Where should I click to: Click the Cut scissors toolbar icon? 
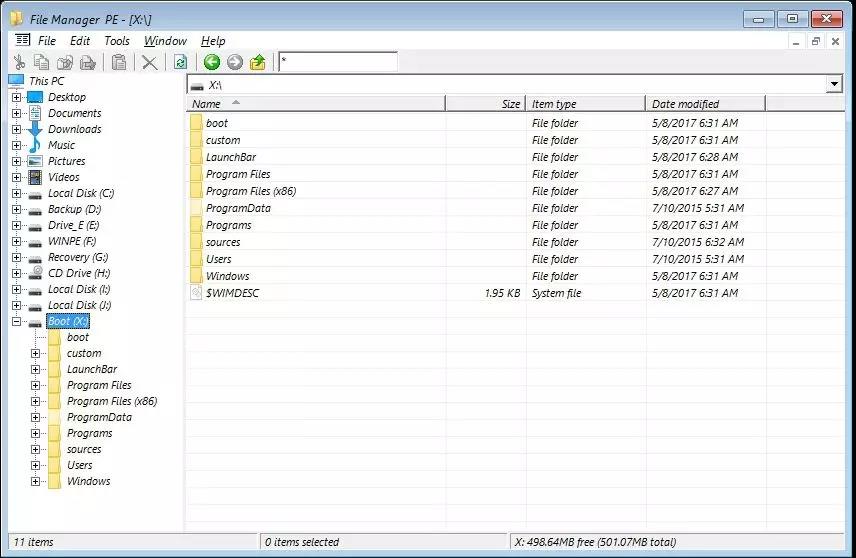19,62
